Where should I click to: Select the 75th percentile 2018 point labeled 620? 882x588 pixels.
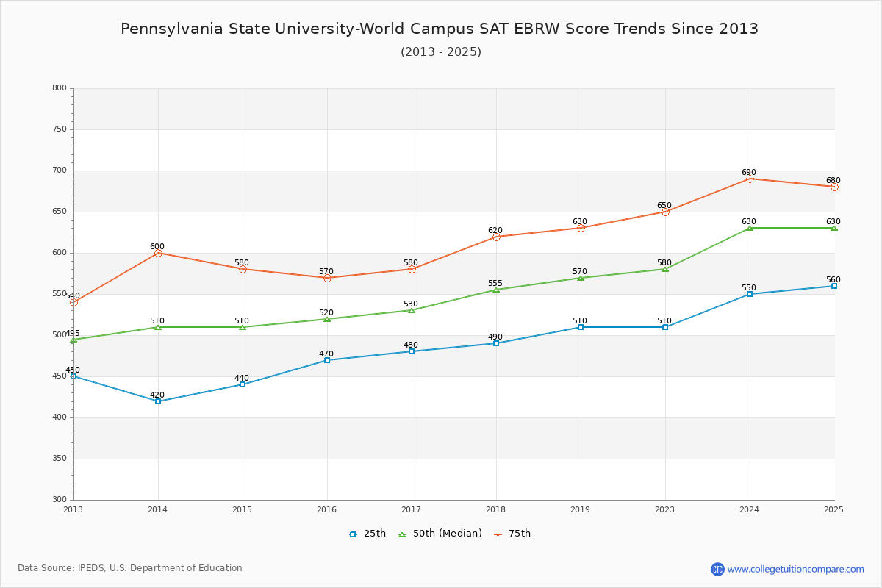496,237
